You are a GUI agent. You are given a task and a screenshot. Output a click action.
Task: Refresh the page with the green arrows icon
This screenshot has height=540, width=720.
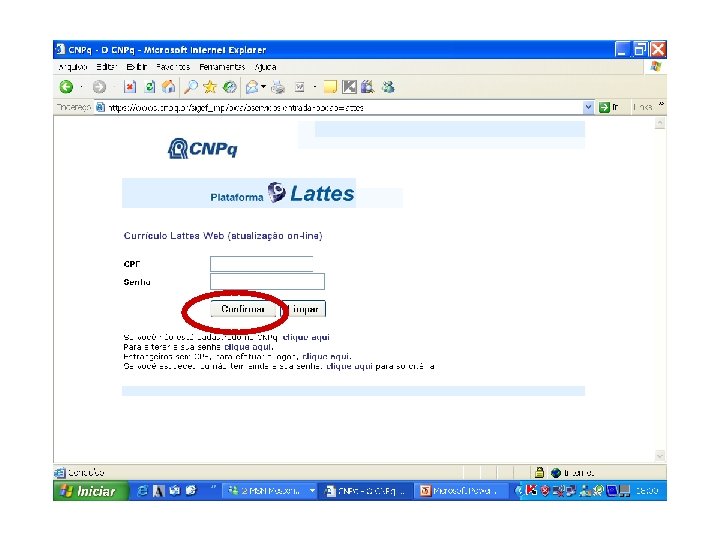coord(150,87)
